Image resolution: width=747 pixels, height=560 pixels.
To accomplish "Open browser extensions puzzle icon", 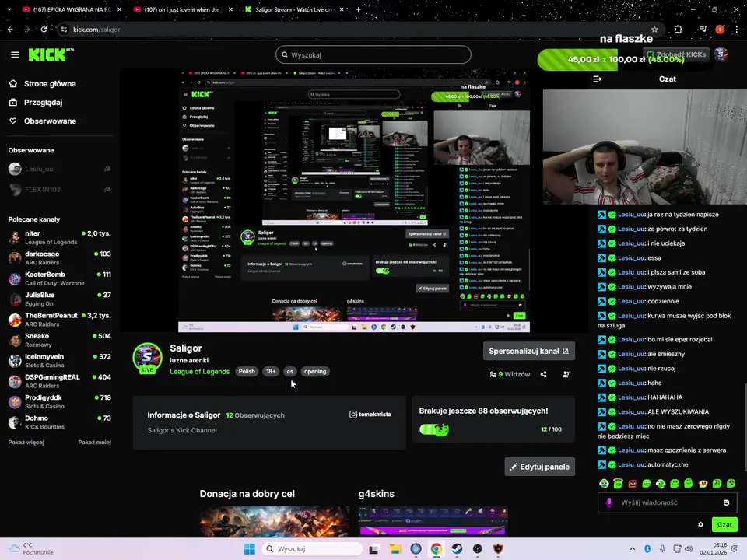I will [x=678, y=30].
